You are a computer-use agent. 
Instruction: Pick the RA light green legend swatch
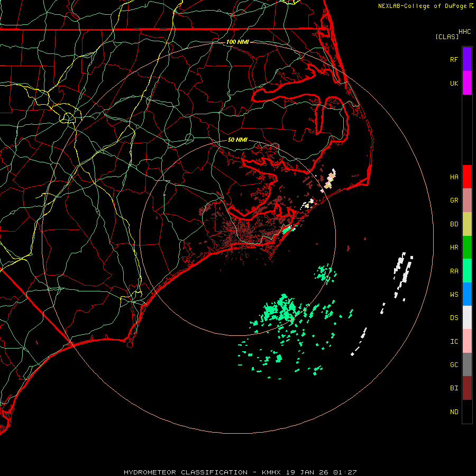tap(467, 271)
